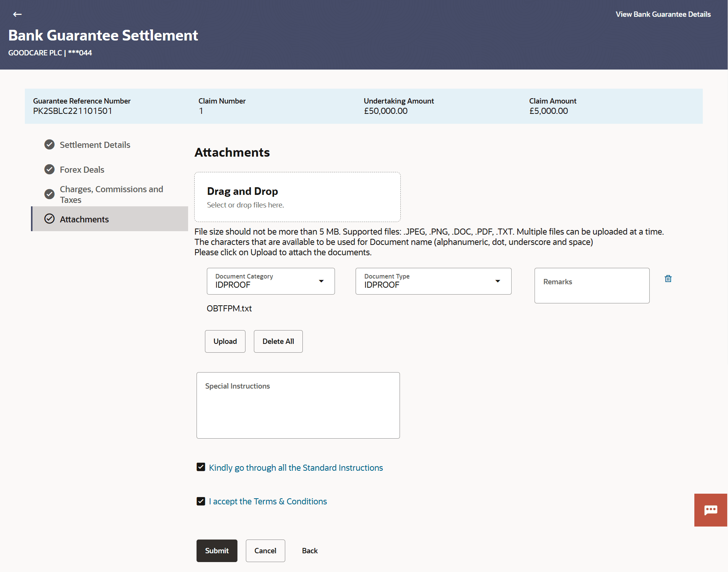
Task: Click the completed check icon for Settlement Details
Action: pos(49,144)
